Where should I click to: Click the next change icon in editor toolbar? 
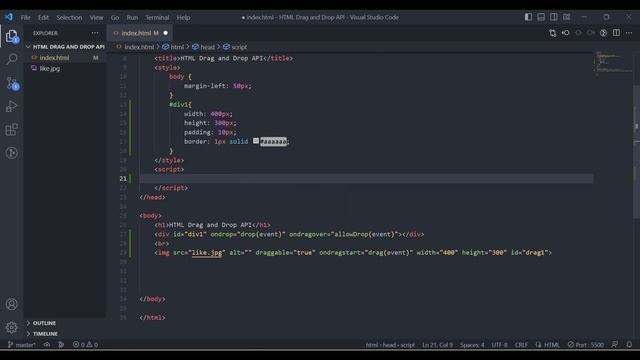591,33
